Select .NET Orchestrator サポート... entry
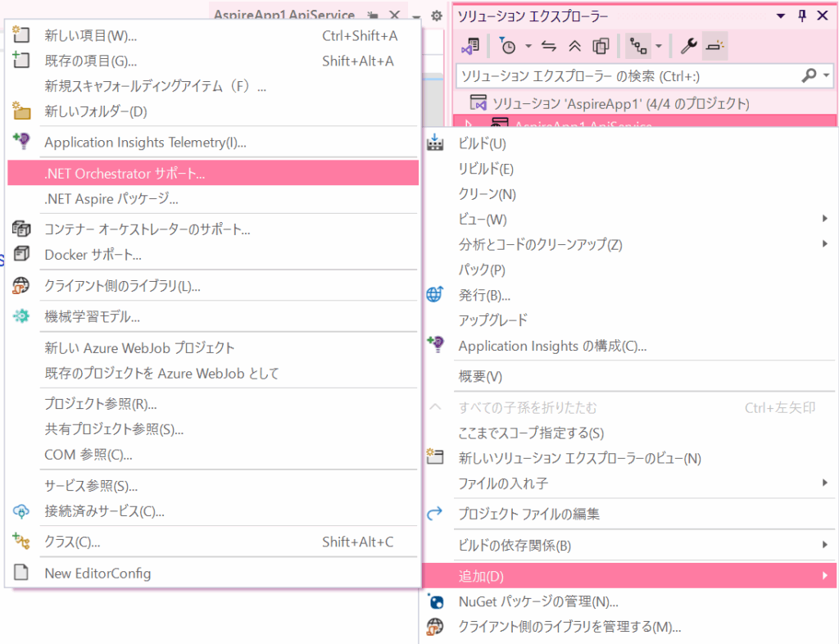The width and height of the screenshot is (839, 644). (x=213, y=173)
